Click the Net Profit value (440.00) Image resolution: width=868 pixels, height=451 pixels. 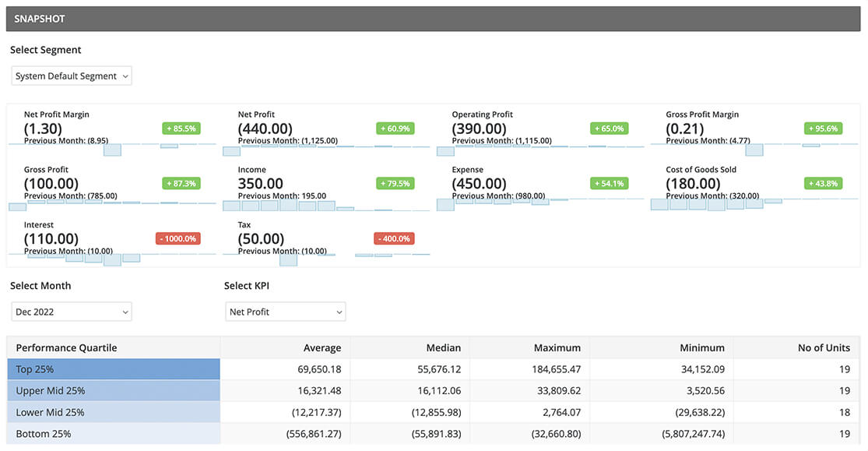coord(265,129)
